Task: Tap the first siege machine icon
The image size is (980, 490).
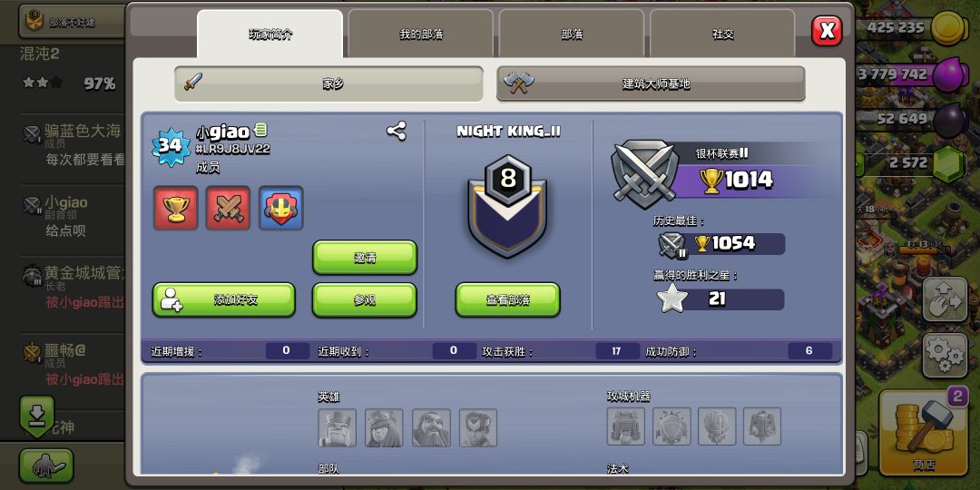Action: 625,426
